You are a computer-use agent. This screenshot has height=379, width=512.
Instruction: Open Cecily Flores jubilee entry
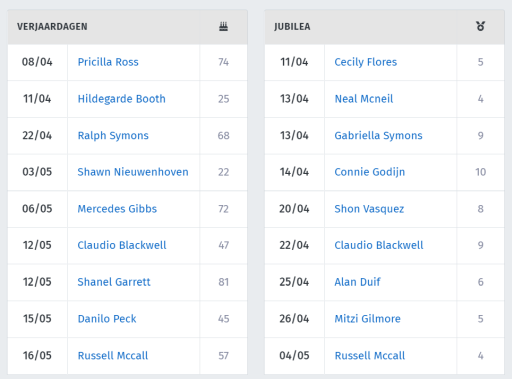coord(366,62)
